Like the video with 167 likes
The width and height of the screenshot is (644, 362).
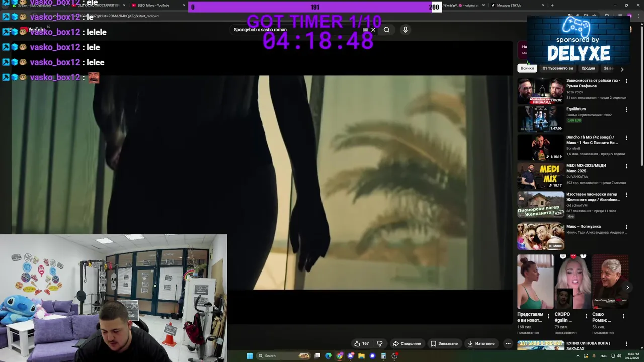point(362,344)
